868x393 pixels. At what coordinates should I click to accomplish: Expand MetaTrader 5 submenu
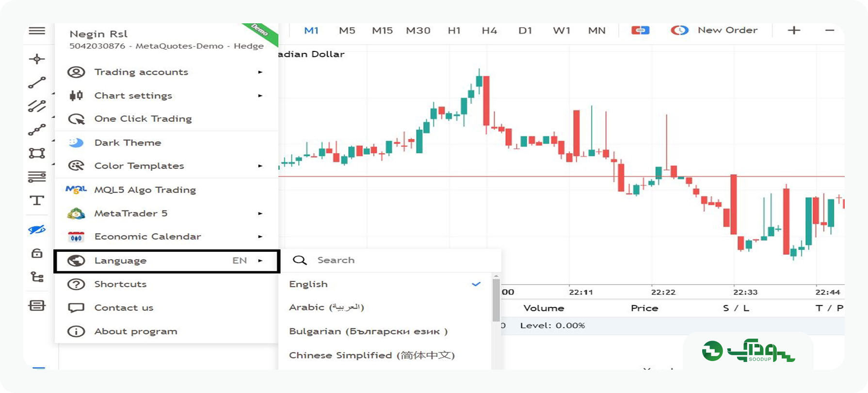tap(166, 213)
